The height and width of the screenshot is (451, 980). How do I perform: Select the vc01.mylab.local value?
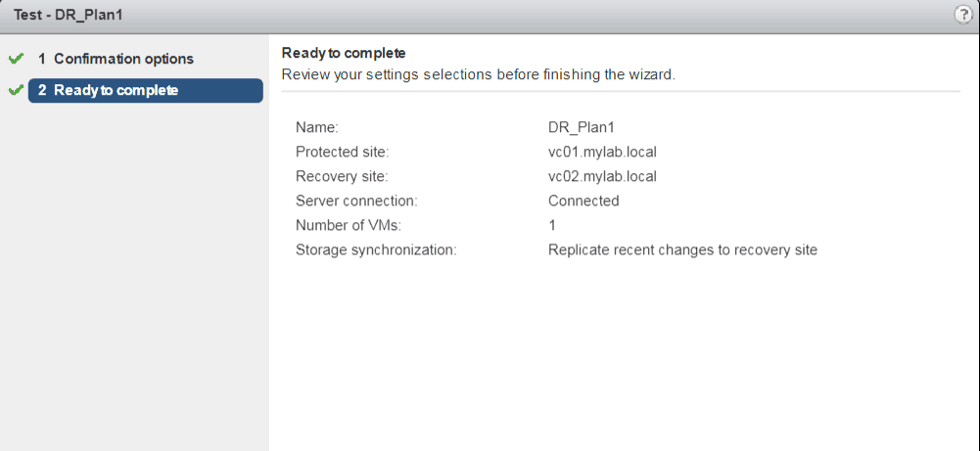coord(602,152)
